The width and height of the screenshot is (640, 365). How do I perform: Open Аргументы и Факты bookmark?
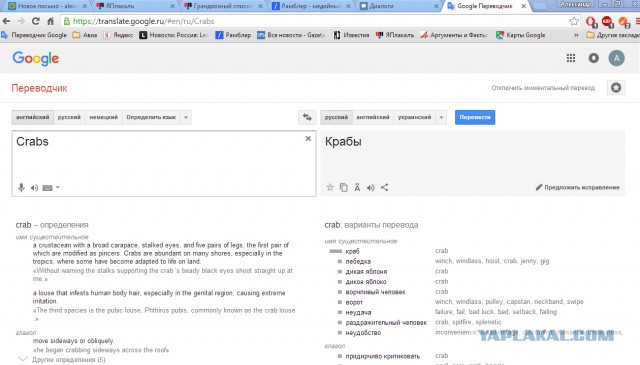click(x=454, y=35)
